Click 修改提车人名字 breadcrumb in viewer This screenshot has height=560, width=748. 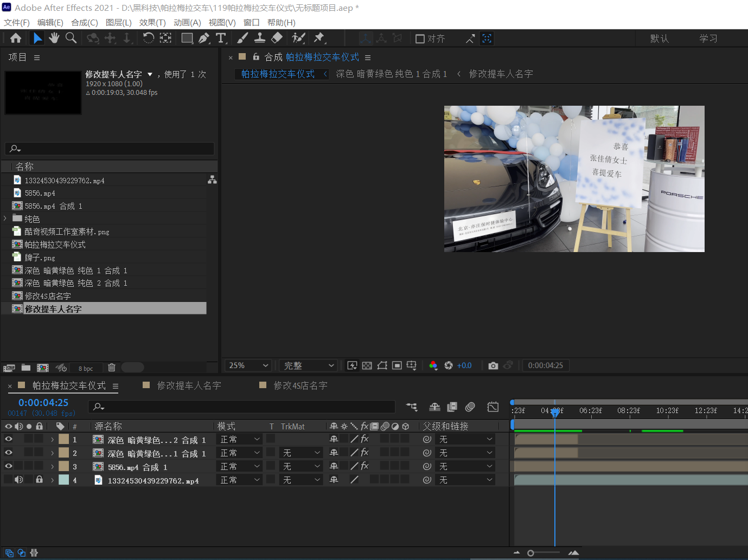coord(501,74)
